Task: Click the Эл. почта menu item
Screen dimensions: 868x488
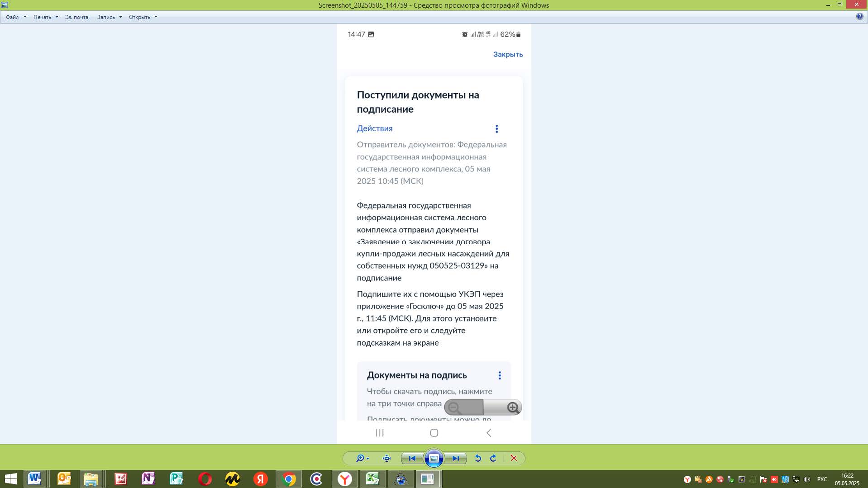Action: click(76, 17)
